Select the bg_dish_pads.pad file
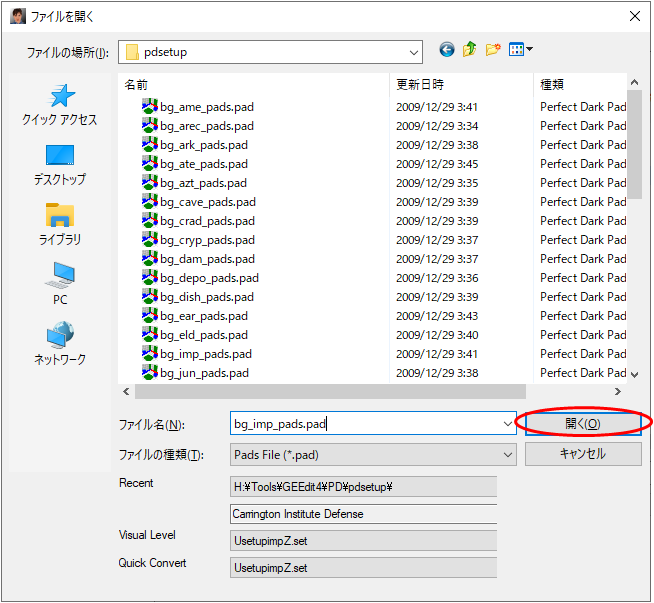This screenshot has height=603, width=654. tap(207, 297)
